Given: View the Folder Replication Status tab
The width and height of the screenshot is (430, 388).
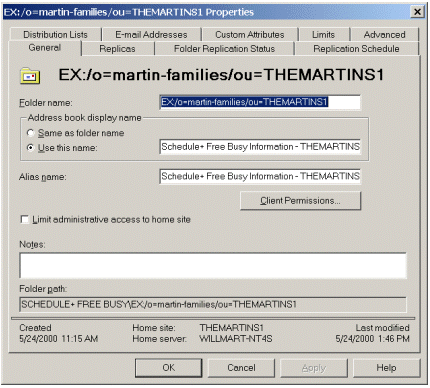Looking at the screenshot, I should pos(224,49).
